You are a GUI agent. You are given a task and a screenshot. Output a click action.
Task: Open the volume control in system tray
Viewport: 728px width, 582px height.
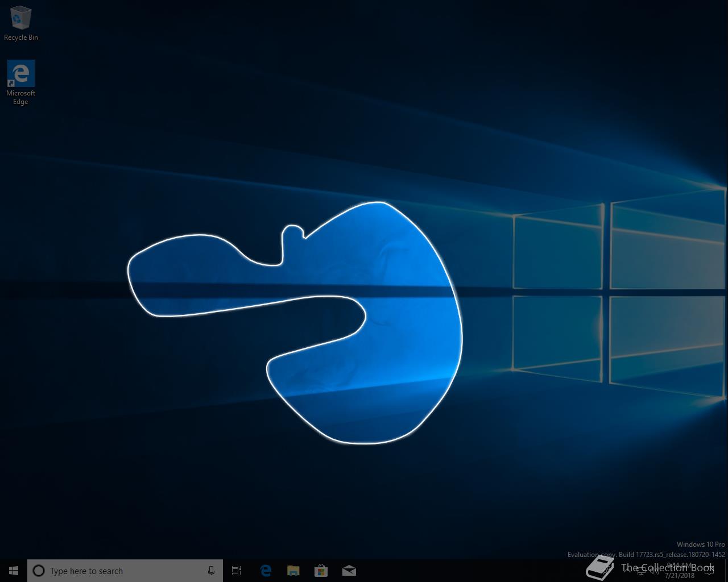[x=655, y=571]
